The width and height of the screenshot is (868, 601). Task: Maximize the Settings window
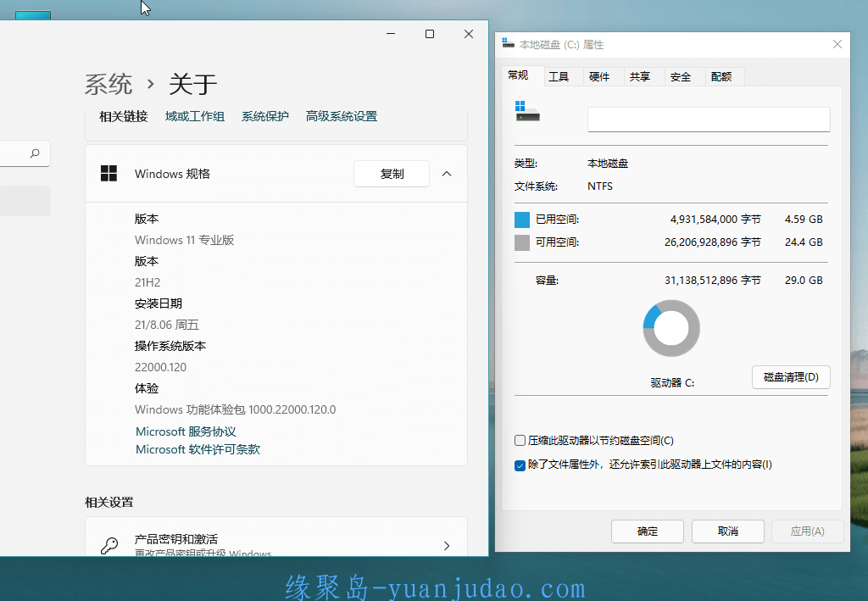pos(430,34)
